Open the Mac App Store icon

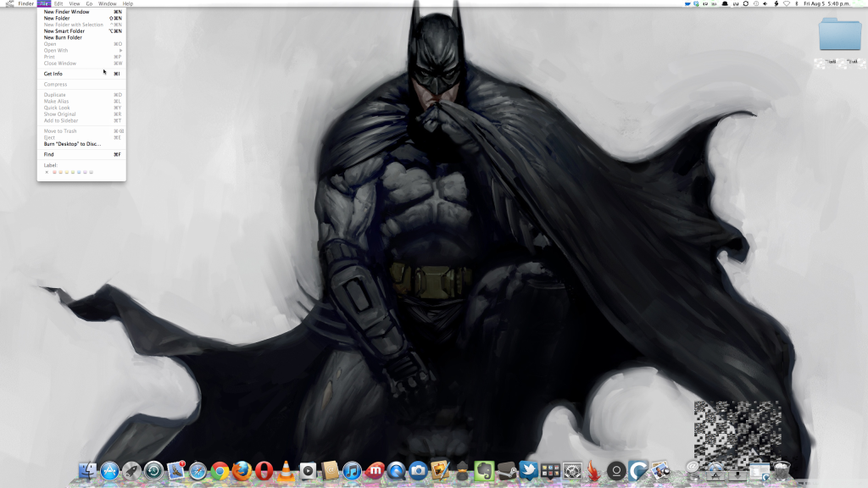(109, 470)
